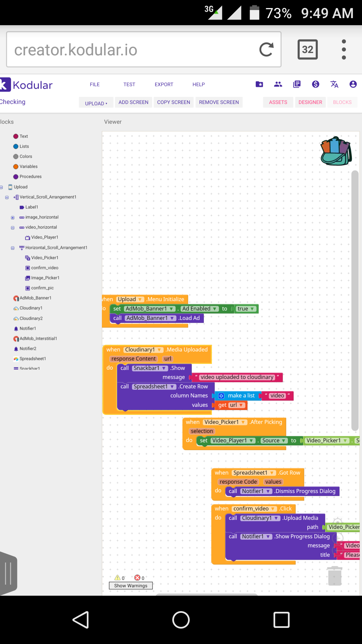Viewport: 362px width, 644px height.
Task: Open the UPLOAD screen dropdown
Action: [x=96, y=103]
